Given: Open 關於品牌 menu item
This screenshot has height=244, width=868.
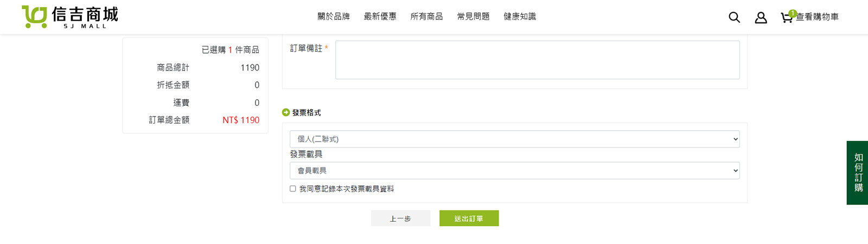Looking at the screenshot, I should point(334,17).
